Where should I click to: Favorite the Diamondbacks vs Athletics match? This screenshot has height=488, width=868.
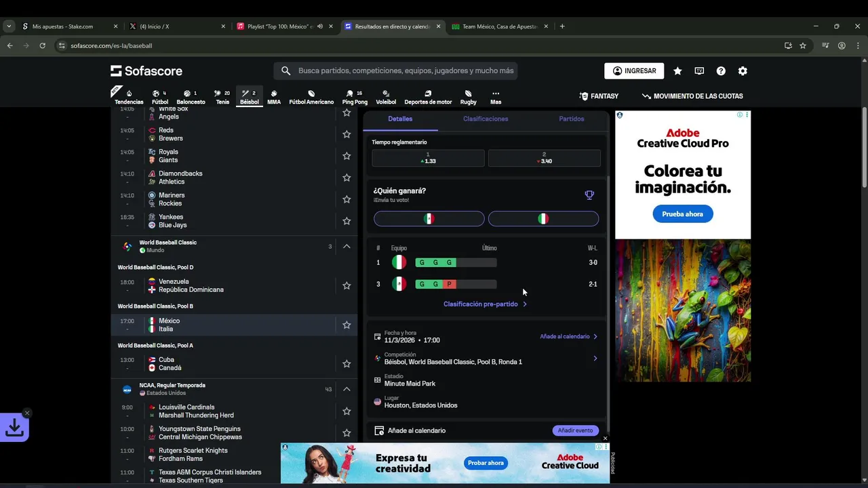click(x=347, y=178)
